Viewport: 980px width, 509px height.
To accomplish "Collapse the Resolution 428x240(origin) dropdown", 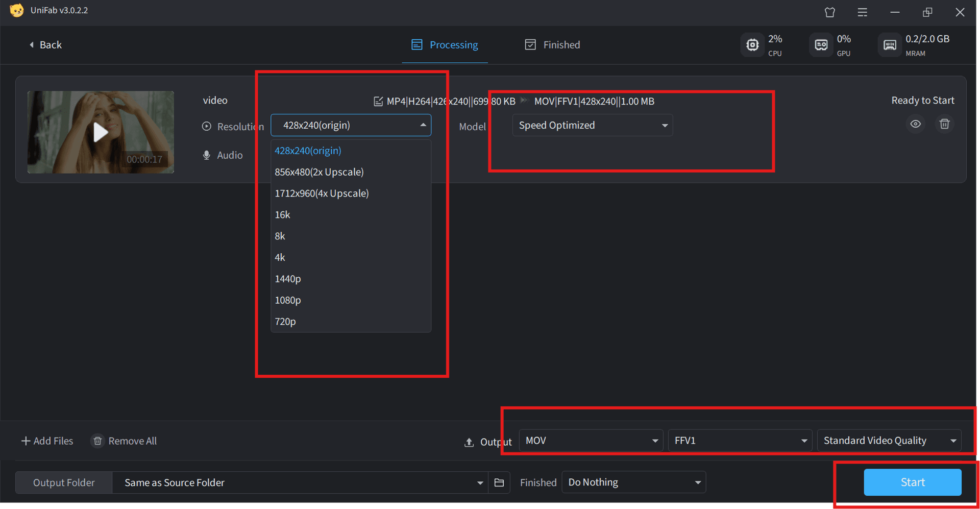I will pos(351,125).
